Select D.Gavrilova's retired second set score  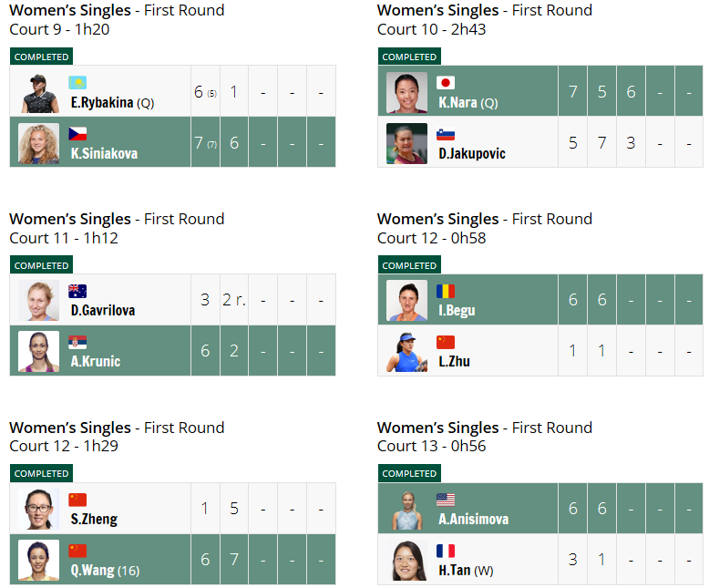(x=234, y=299)
